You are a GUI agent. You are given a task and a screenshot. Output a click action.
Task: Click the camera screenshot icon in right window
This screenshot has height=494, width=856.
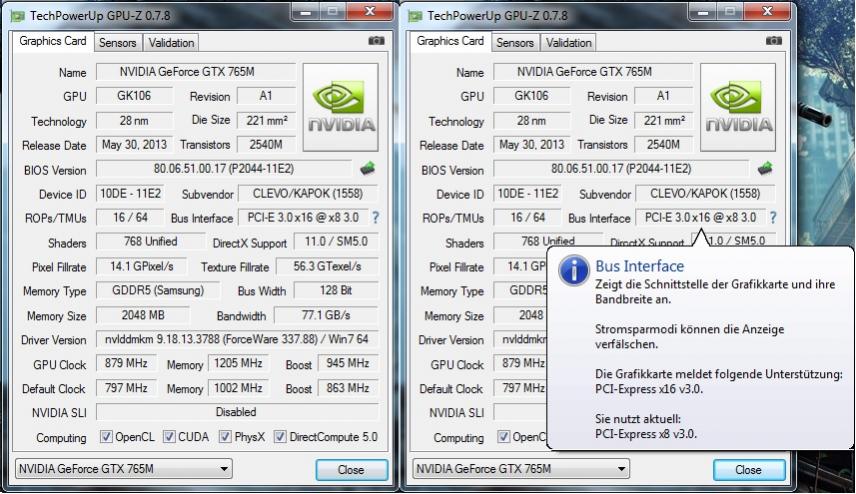click(774, 41)
